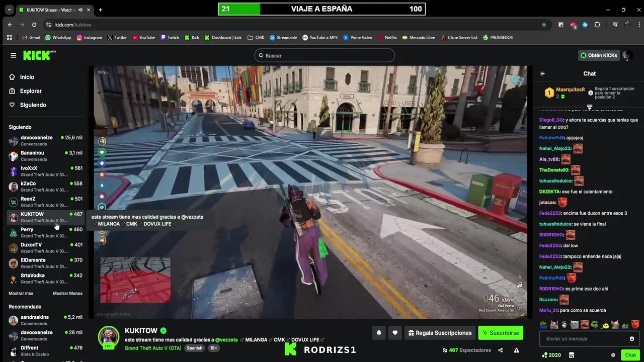644x362 pixels.
Task: Open the recommended Diffrent channel
Action: click(45, 350)
